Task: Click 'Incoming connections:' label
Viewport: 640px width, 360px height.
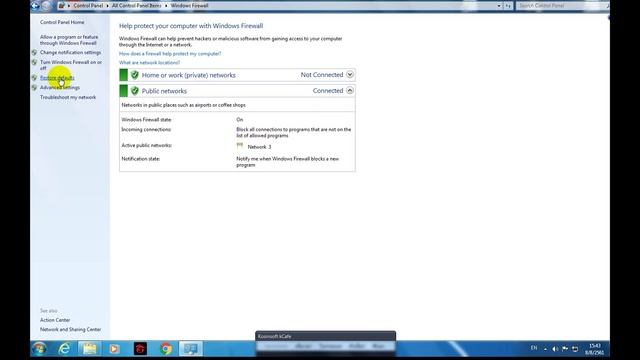Action: coord(146,129)
